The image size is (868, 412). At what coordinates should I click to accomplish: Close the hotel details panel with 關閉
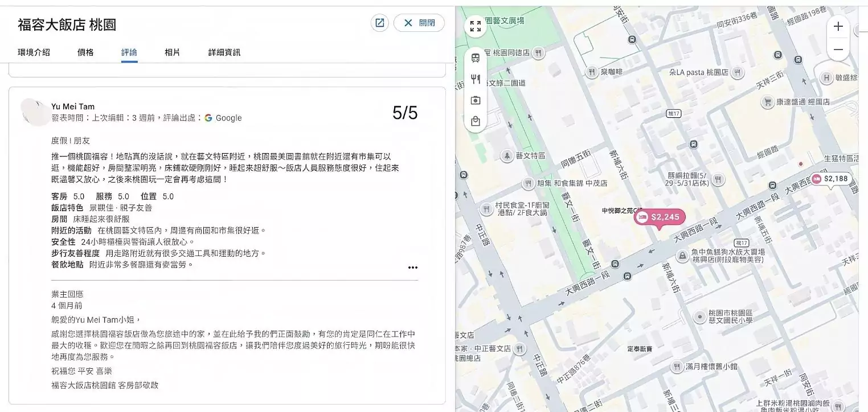point(419,23)
